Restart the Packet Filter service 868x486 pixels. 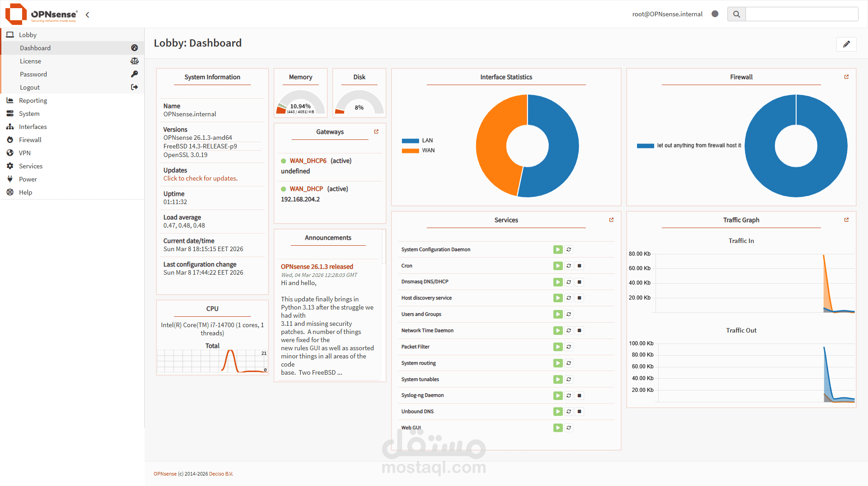569,347
